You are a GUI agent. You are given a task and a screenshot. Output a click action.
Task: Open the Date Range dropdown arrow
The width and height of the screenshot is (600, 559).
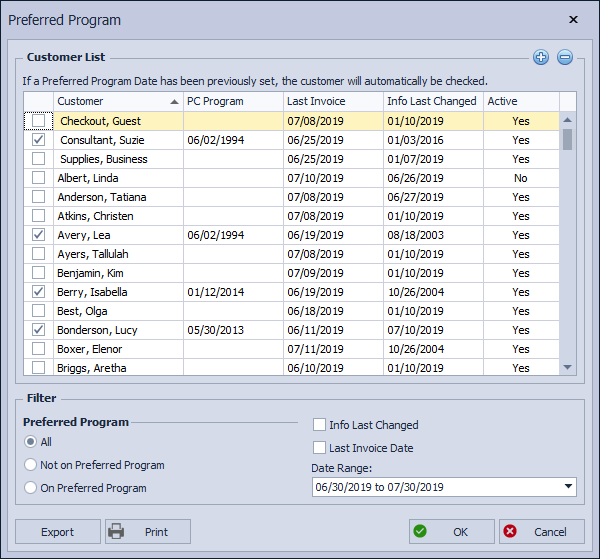click(x=568, y=487)
